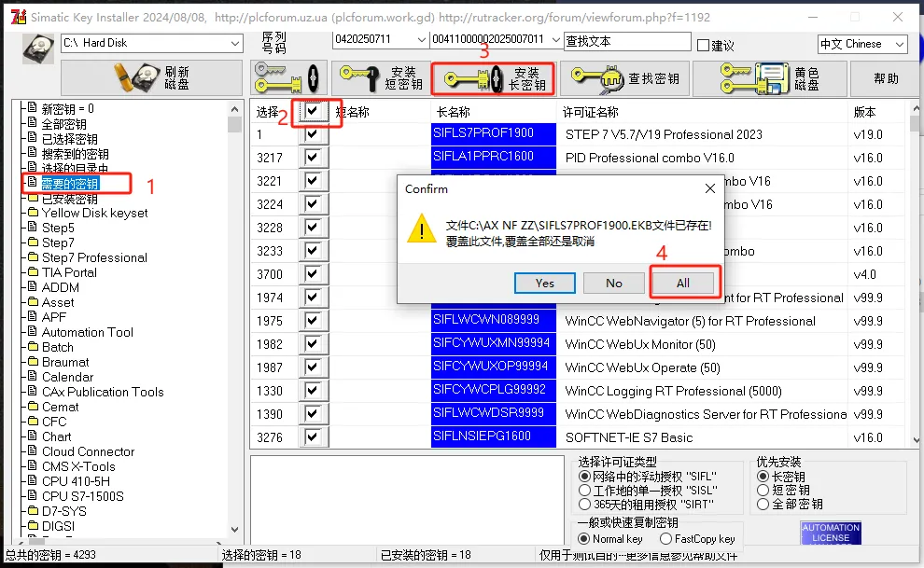Open the Cloud Connector tree item

click(x=88, y=451)
